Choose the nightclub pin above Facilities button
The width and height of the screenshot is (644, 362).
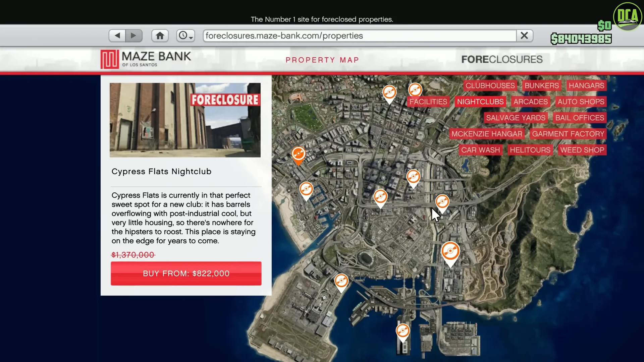(415, 89)
